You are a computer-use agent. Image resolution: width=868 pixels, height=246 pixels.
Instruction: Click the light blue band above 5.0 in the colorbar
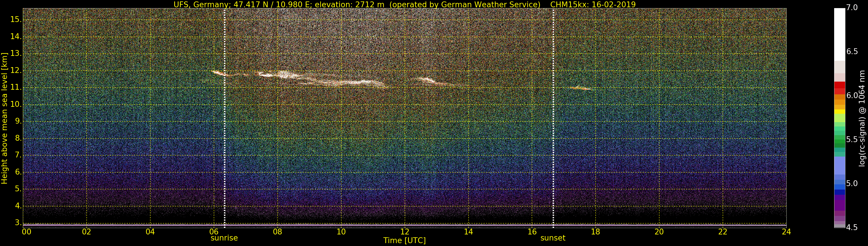coord(839,166)
